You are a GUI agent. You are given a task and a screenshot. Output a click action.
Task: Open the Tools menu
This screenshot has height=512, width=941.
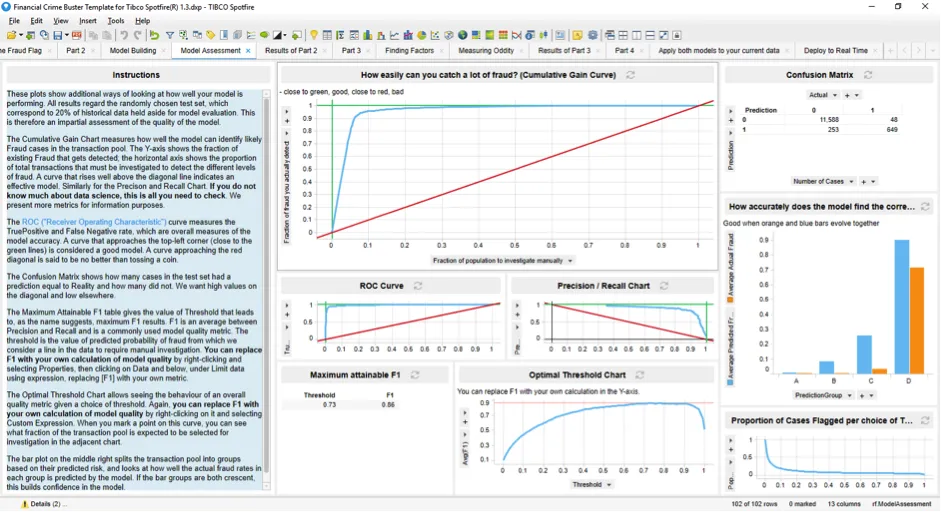click(116, 20)
